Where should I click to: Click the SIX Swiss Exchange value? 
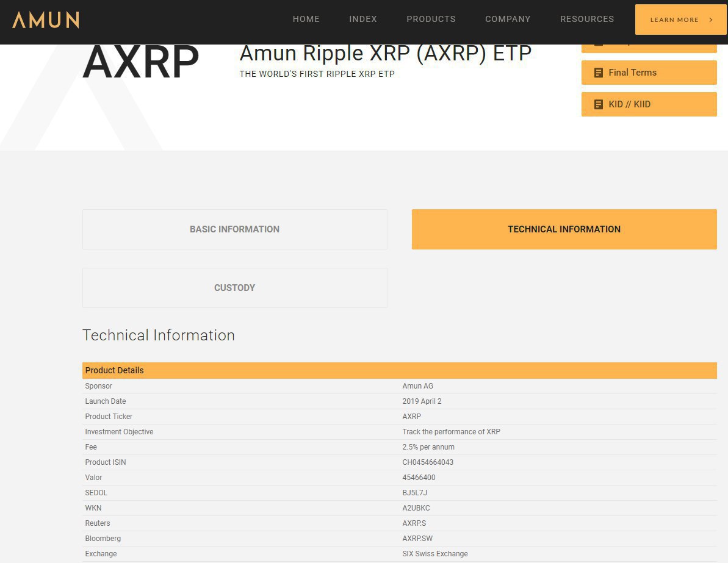[x=434, y=554]
